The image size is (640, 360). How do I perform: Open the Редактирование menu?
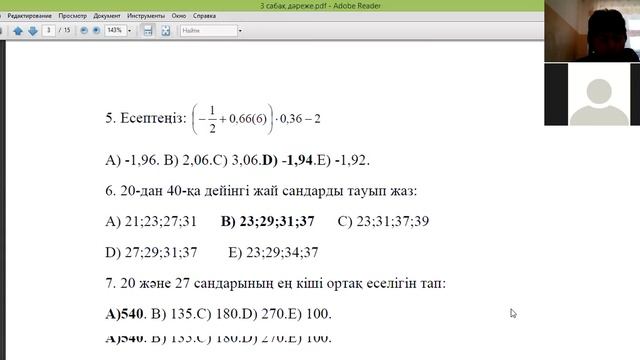[x=29, y=16]
